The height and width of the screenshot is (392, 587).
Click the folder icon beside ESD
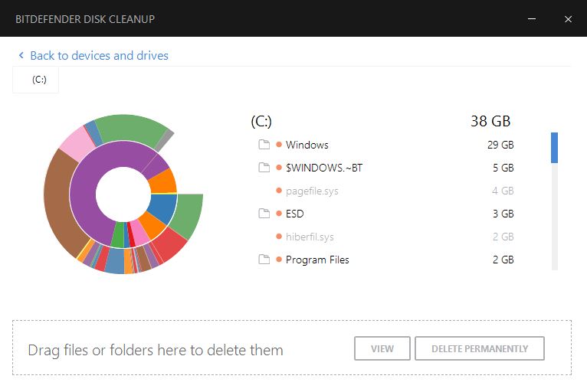coord(264,213)
